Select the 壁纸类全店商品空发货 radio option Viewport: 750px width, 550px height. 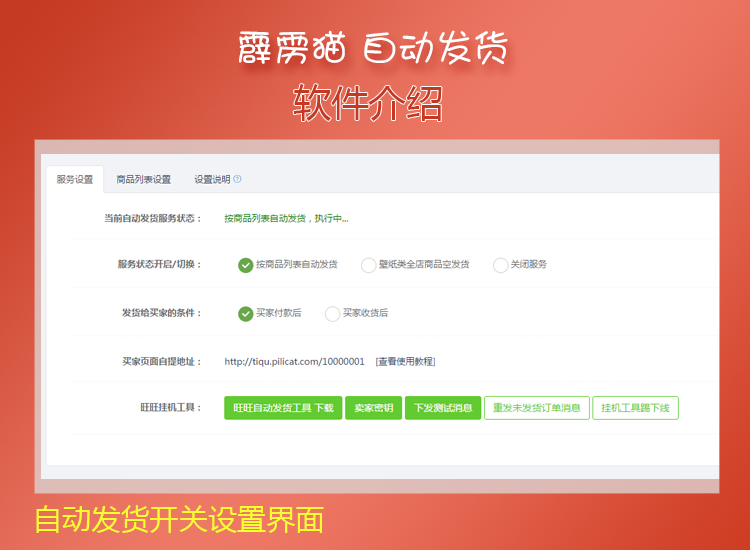tap(368, 265)
